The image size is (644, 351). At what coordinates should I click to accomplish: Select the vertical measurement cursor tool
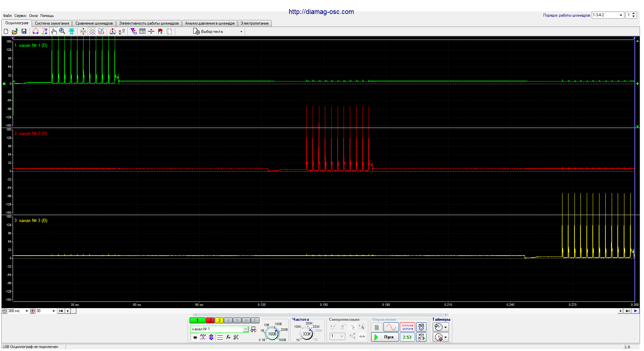[45, 31]
